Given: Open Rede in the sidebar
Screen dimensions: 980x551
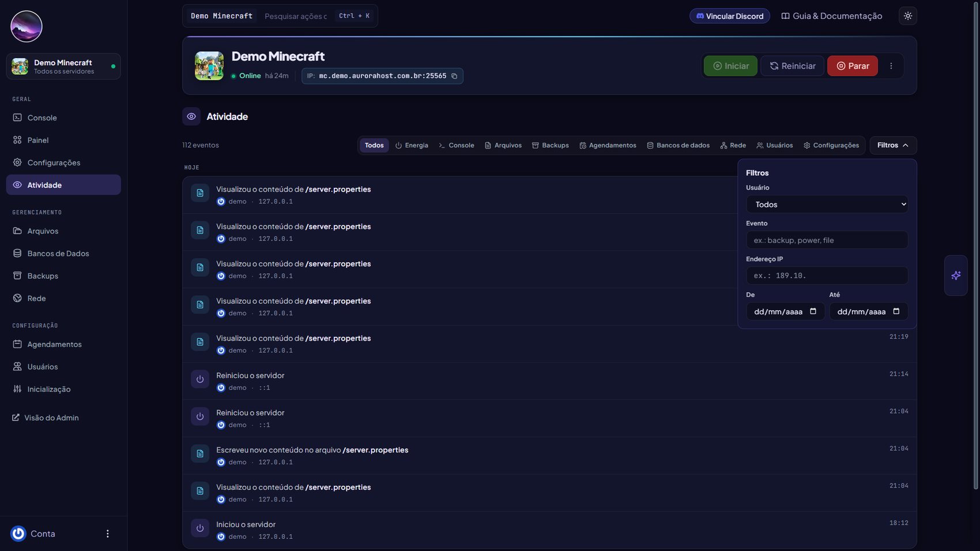Looking at the screenshot, I should coord(63,299).
